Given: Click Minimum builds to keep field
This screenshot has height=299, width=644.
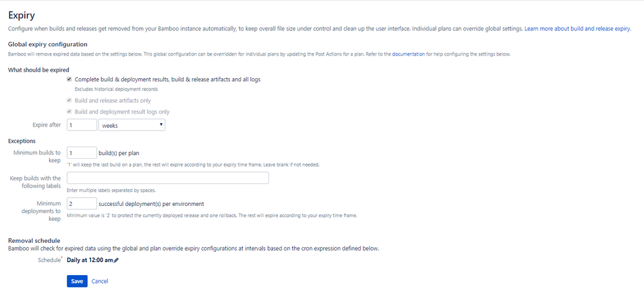Looking at the screenshot, I should tap(82, 153).
